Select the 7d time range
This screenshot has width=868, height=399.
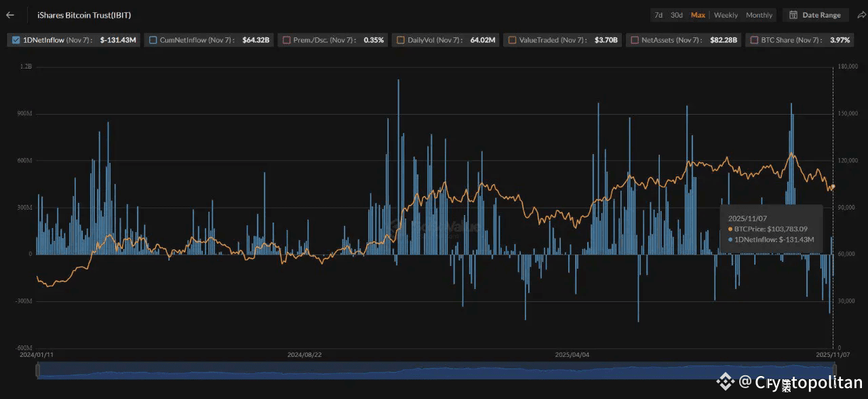click(658, 15)
